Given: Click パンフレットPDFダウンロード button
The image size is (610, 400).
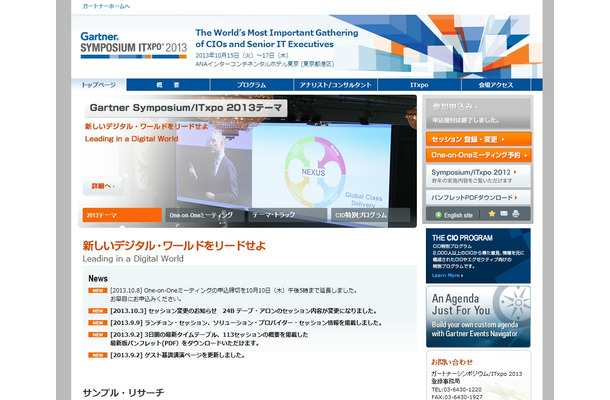Looking at the screenshot, I should click(x=479, y=197).
